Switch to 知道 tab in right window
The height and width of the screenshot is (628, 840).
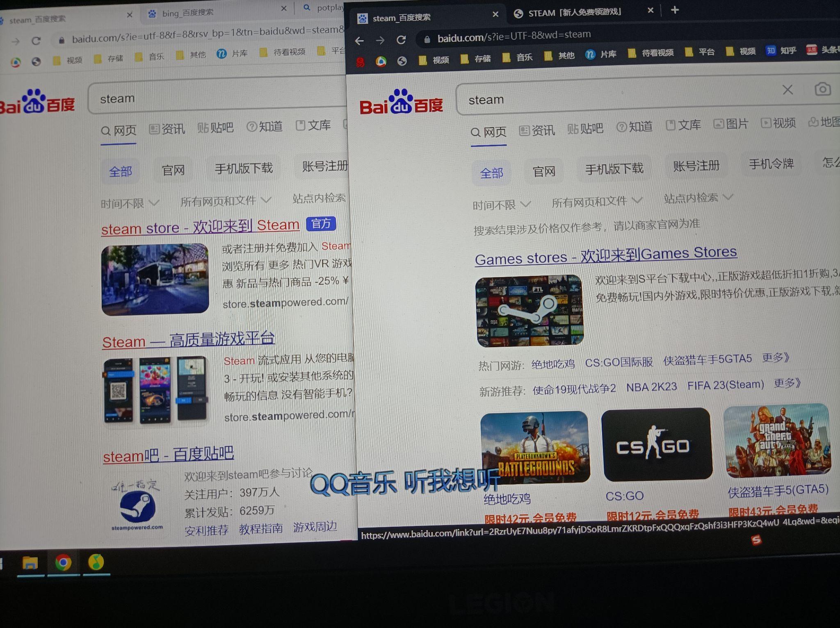click(634, 127)
